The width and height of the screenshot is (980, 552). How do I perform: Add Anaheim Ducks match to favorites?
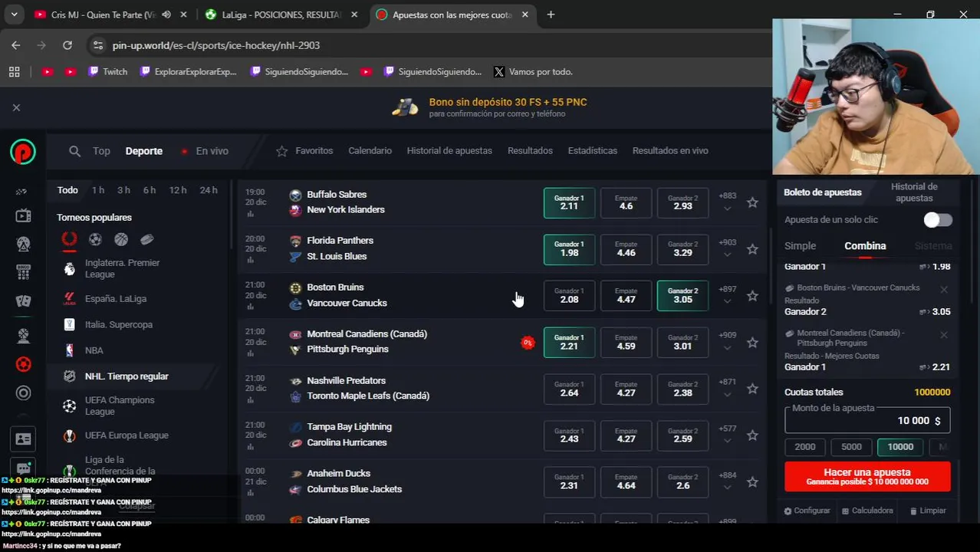tap(752, 482)
